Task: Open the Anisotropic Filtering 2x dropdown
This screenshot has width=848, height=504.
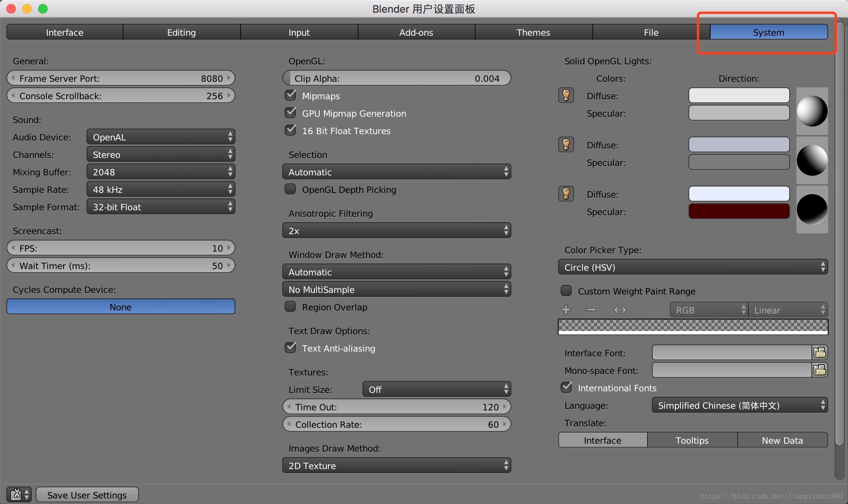Action: tap(397, 231)
